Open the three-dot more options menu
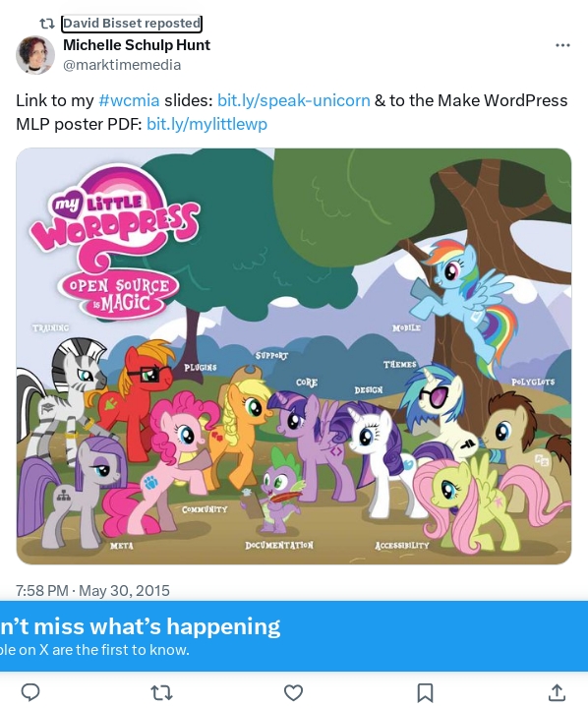588x708 pixels. pyautogui.click(x=562, y=45)
